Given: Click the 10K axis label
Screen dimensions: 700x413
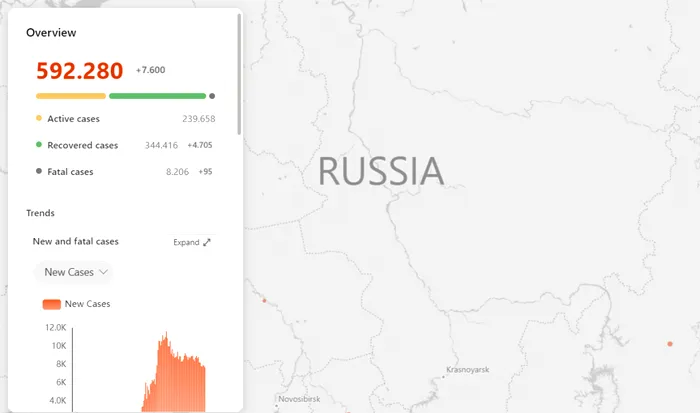Looking at the screenshot, I should (x=58, y=346).
